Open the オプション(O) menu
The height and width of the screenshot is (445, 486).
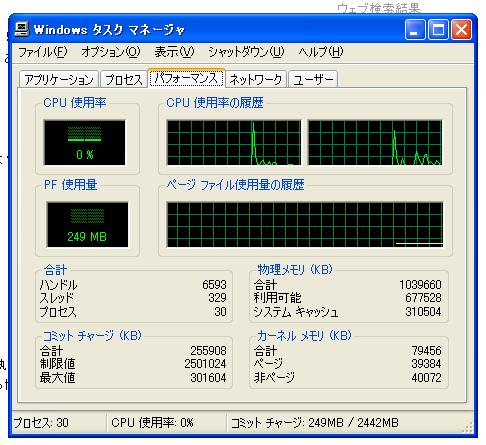pyautogui.click(x=111, y=52)
